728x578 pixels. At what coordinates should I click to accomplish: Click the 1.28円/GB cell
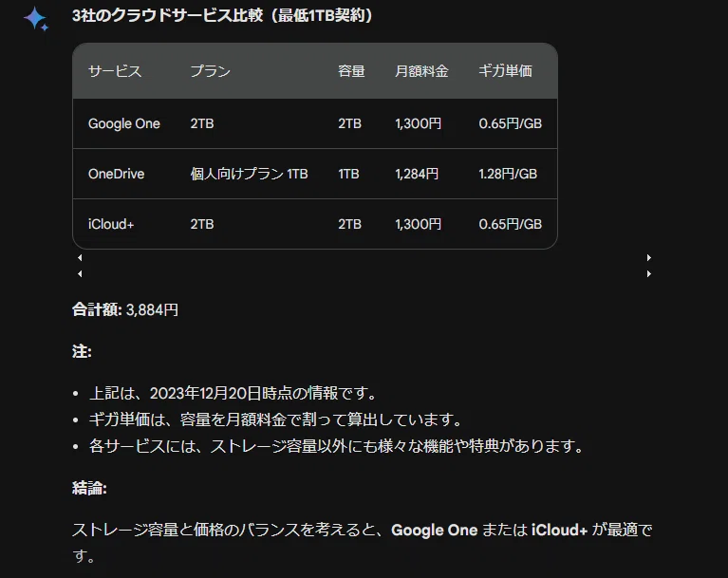(x=508, y=174)
